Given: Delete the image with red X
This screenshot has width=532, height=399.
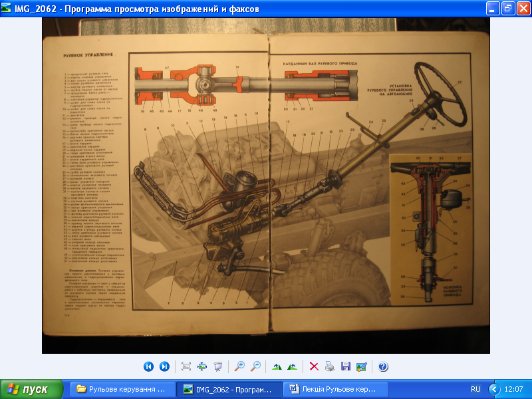Looking at the screenshot, I should tap(314, 366).
